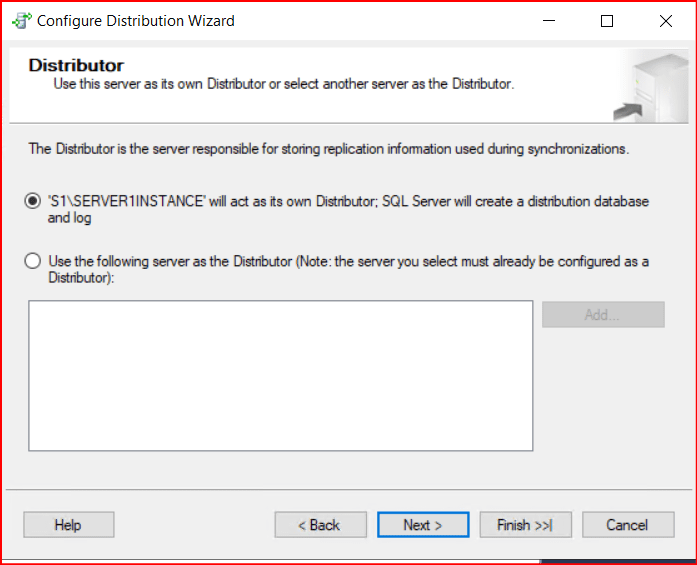Screen dimensions: 697x565
Task: Click inside the empty Distributor server list box
Action: (280, 375)
